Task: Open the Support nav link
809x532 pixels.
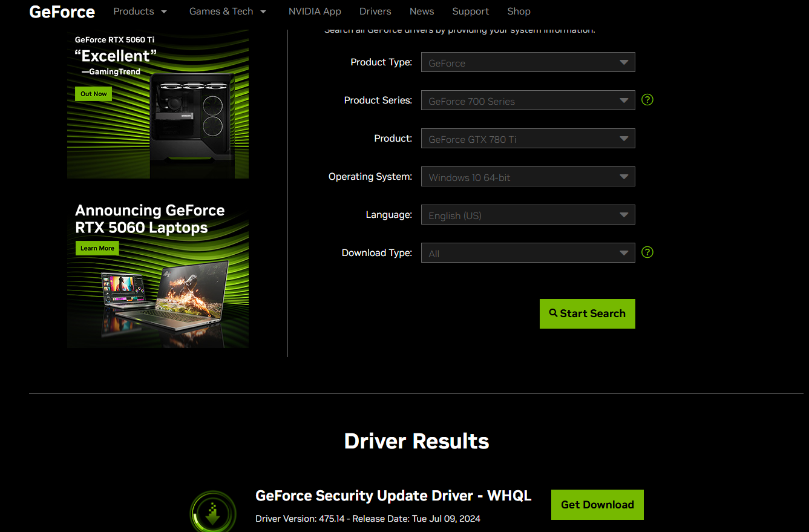Action: (x=471, y=11)
